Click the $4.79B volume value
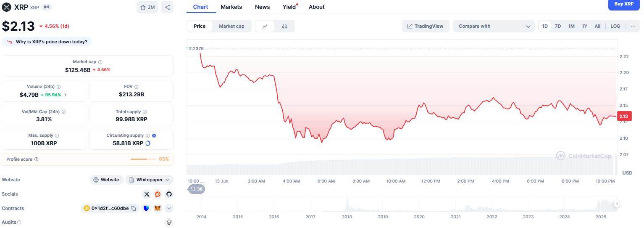Viewport: 644px width, 228px height. click(29, 95)
